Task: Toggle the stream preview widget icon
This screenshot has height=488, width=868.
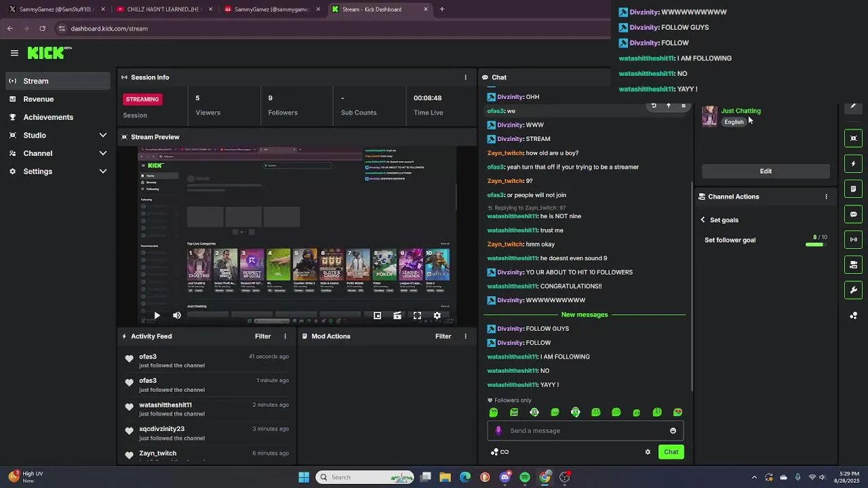Action: [x=853, y=138]
